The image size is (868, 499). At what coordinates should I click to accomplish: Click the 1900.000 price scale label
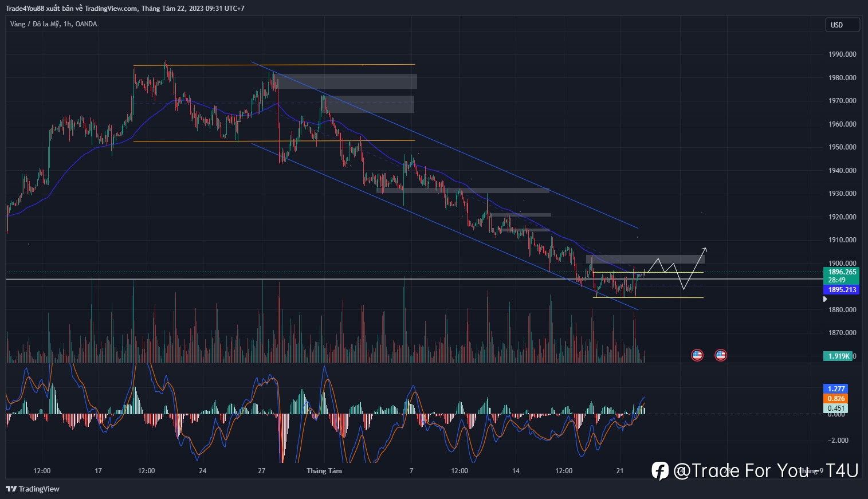click(x=842, y=264)
